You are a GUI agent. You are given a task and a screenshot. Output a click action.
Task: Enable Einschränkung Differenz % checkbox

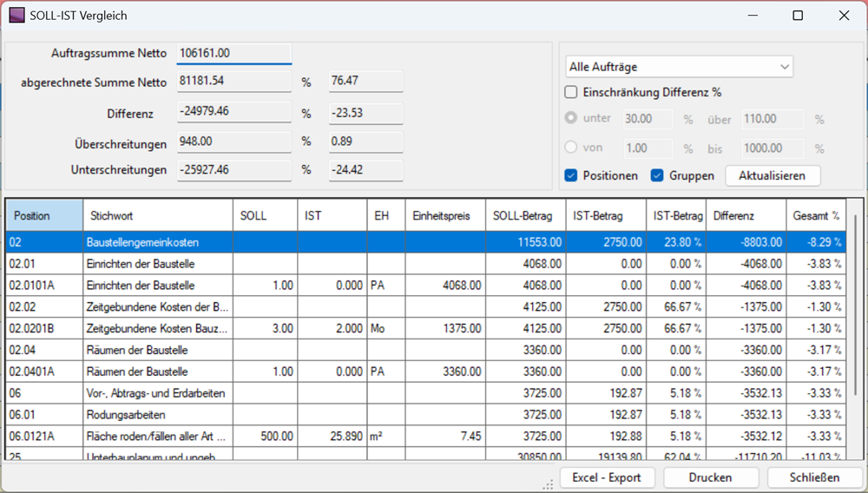571,92
